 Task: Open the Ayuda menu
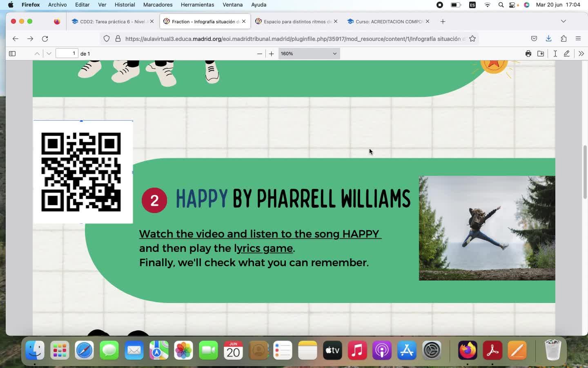click(x=258, y=5)
